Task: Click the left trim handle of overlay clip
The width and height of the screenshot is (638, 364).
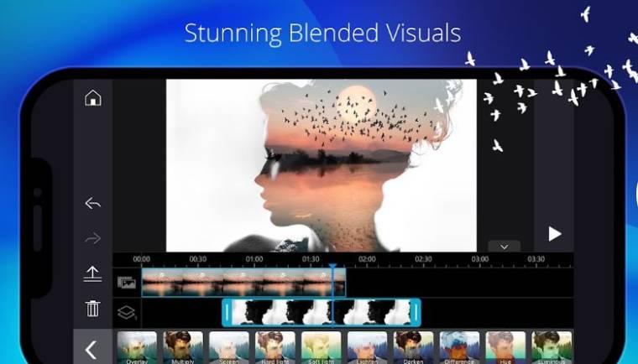Action: [x=227, y=313]
